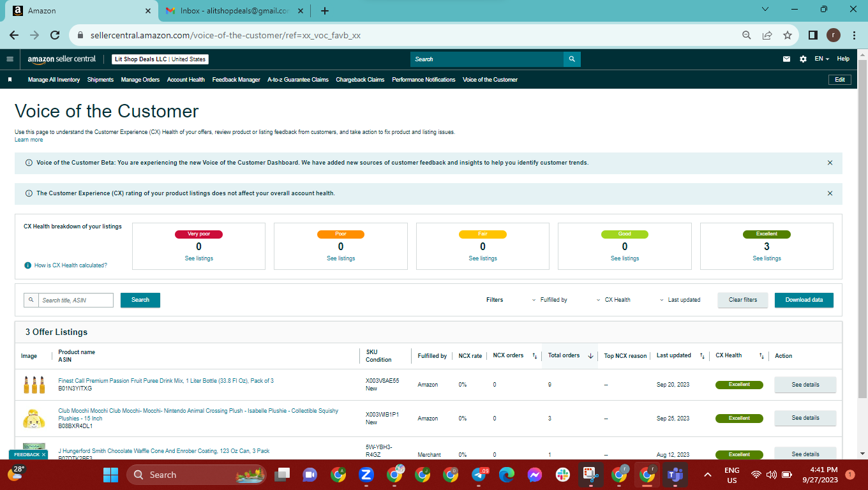Open Chrome profile avatar

pos(834,35)
